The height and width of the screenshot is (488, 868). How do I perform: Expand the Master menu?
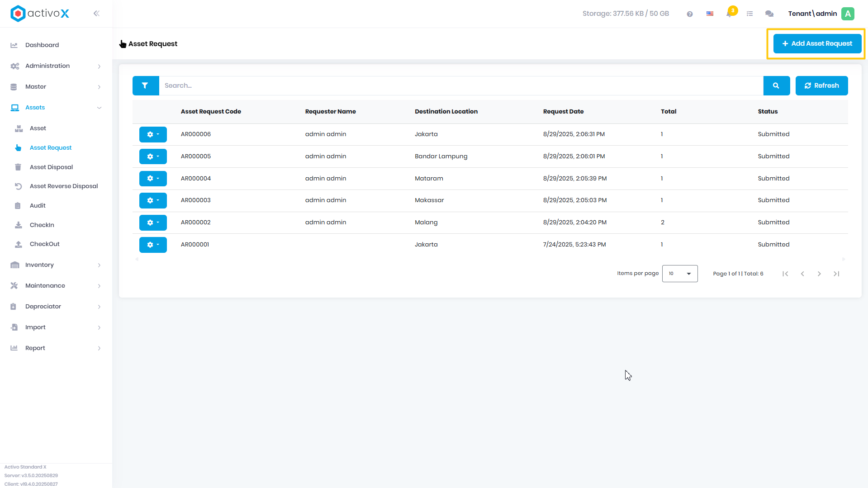pos(56,87)
